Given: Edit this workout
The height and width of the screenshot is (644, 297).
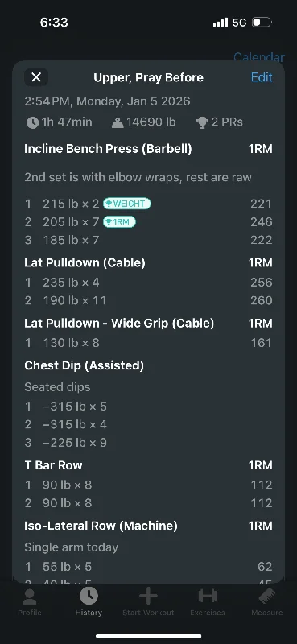Looking at the screenshot, I should click(262, 77).
